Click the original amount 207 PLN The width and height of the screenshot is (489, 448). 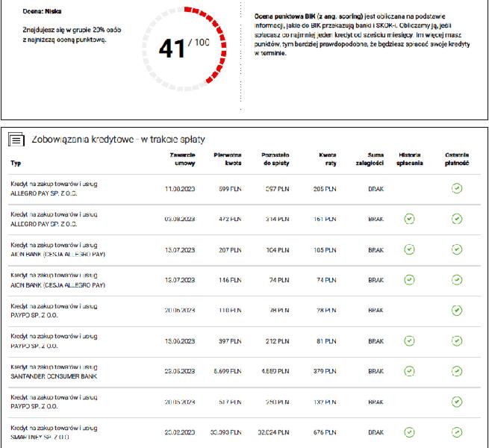click(230, 250)
